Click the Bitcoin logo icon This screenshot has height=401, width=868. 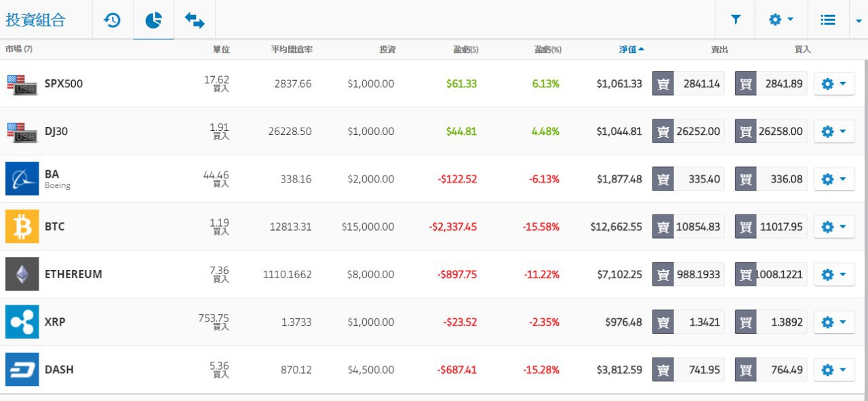pos(22,227)
